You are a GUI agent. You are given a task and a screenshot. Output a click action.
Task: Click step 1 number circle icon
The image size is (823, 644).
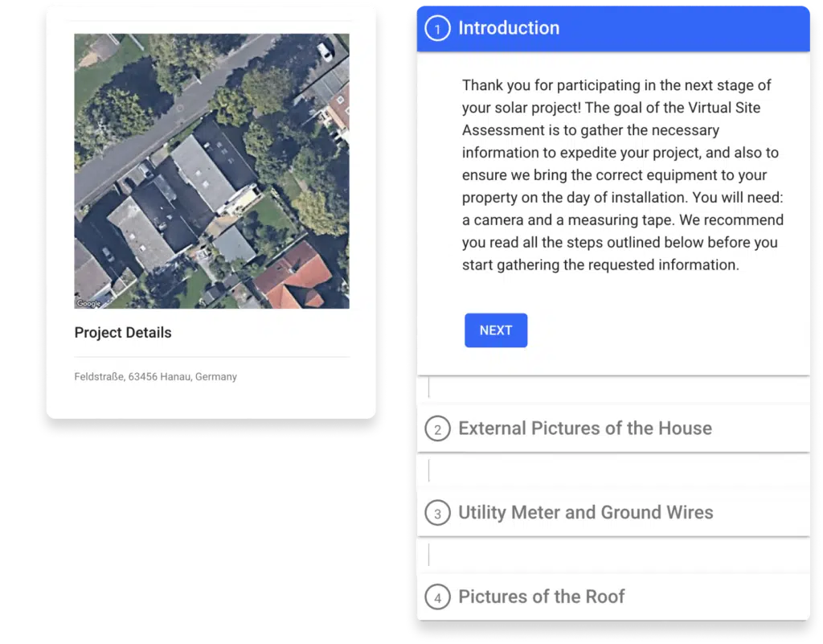[x=437, y=28]
